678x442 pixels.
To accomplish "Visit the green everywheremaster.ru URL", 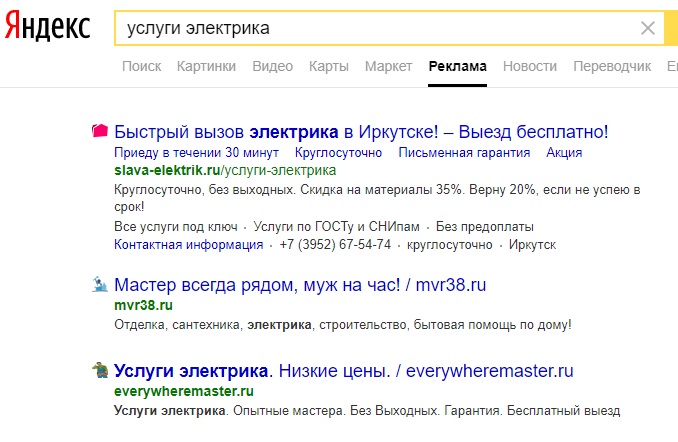I will coord(184,391).
